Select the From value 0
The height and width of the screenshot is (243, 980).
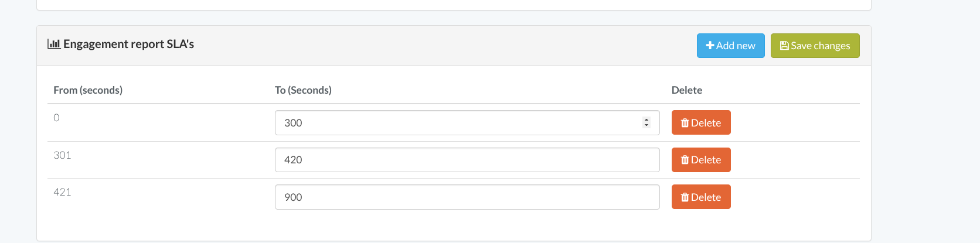coord(56,118)
